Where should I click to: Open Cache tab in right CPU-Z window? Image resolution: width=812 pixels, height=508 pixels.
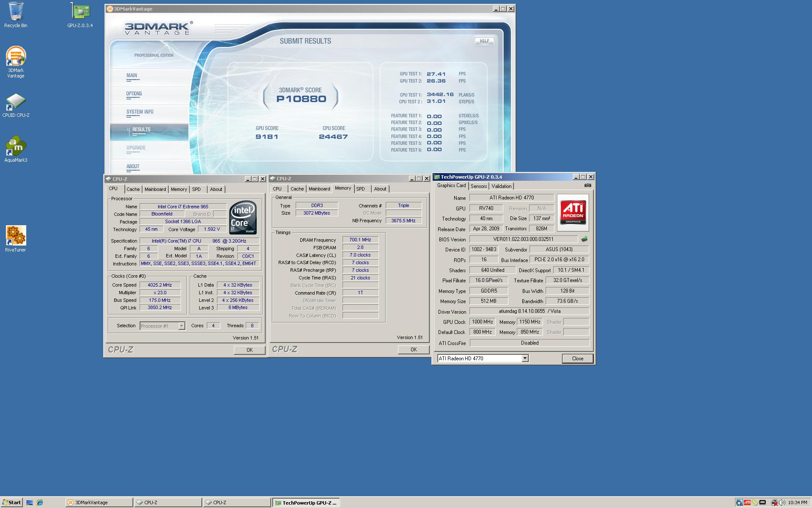[x=297, y=189]
